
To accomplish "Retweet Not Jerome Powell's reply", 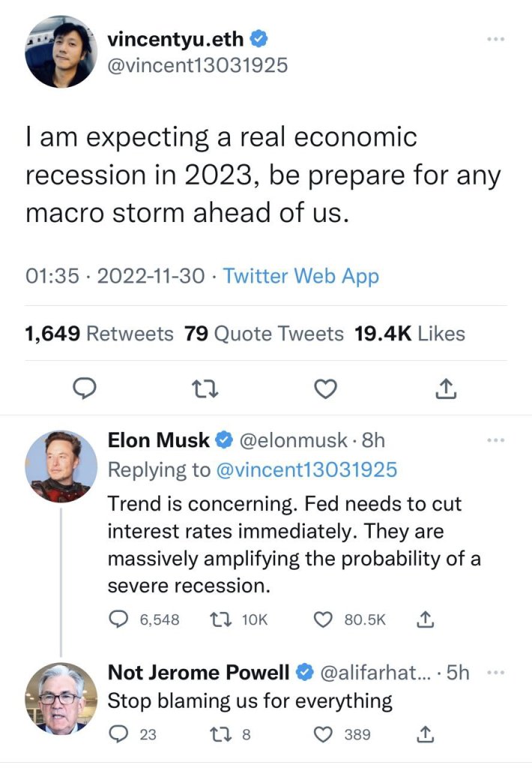I will coord(220,734).
